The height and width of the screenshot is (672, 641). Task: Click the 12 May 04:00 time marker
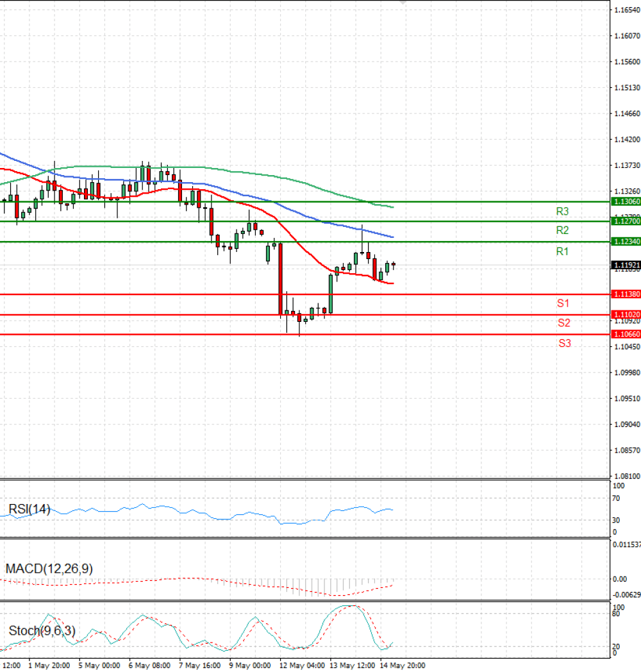302,666
